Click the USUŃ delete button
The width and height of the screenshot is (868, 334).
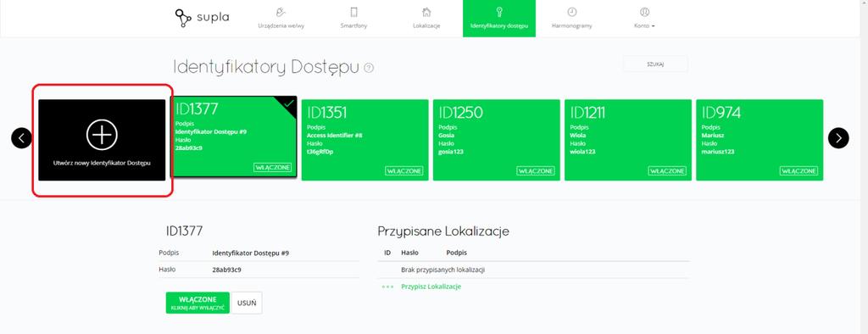click(x=247, y=303)
